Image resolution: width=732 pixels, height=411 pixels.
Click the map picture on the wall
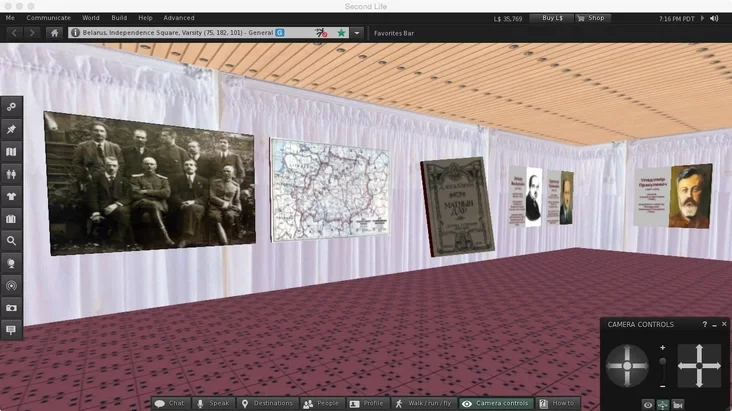[x=330, y=190]
